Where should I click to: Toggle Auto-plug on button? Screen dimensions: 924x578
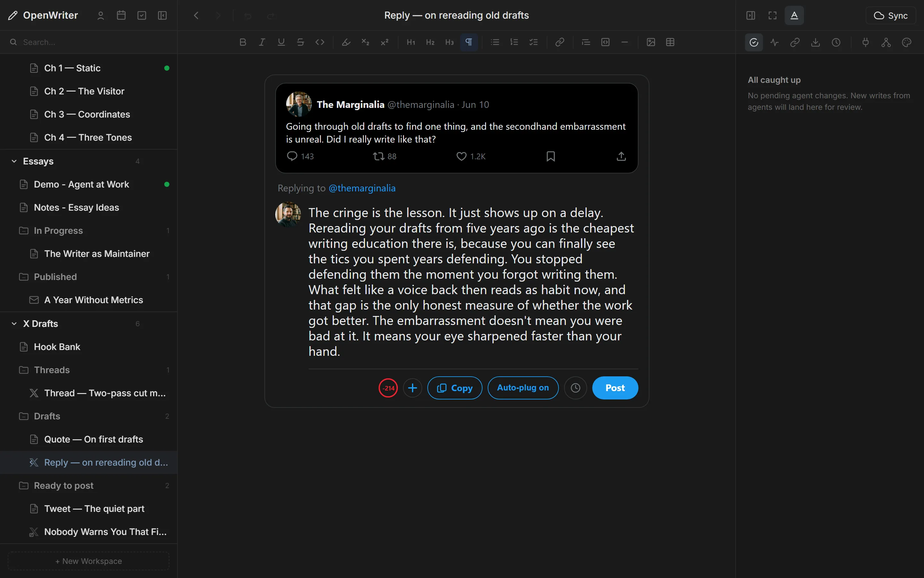coord(523,388)
